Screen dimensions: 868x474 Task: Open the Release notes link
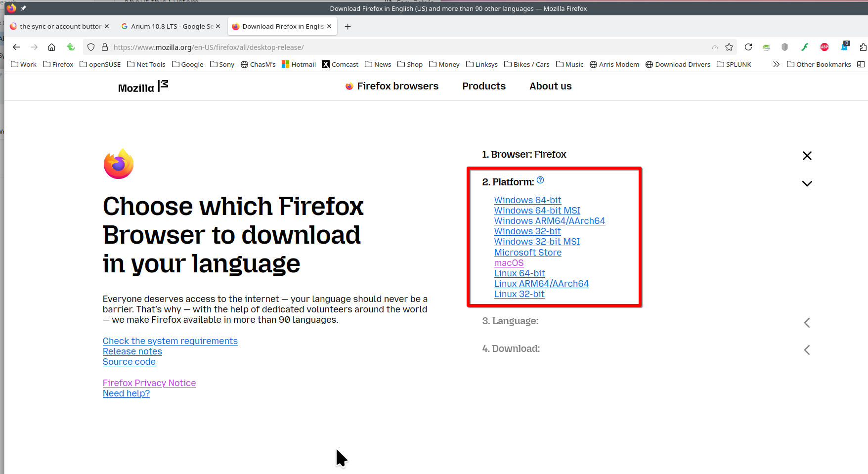(x=132, y=351)
